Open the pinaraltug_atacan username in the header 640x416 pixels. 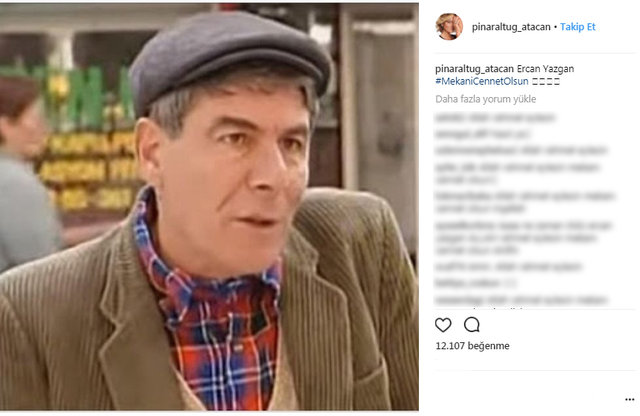pos(511,27)
